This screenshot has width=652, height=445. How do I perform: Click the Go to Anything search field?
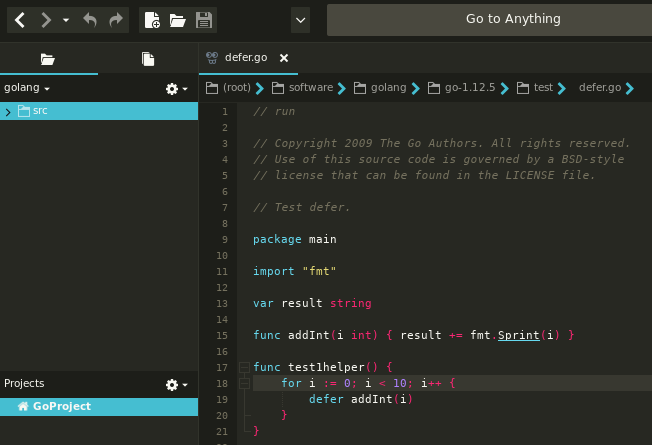[489, 20]
